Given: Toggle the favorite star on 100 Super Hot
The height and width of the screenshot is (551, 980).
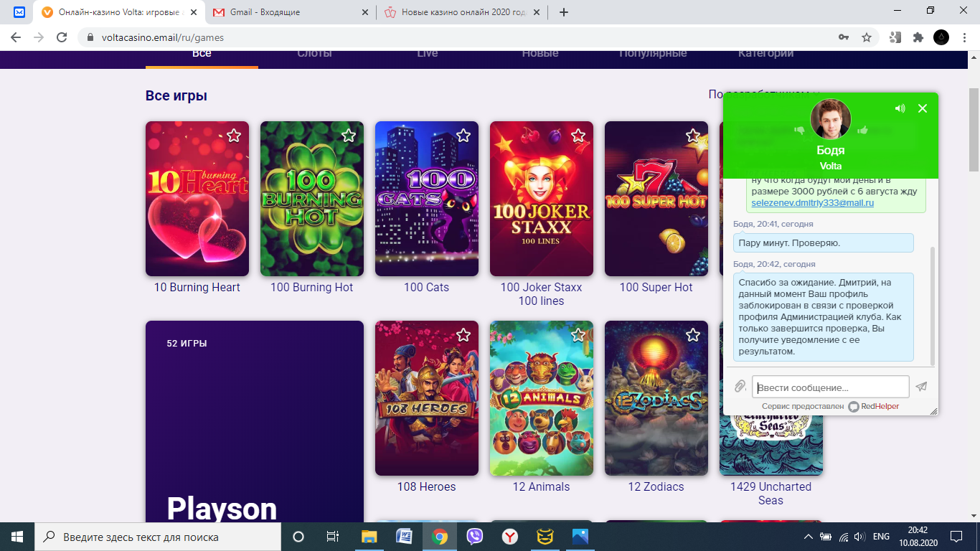Looking at the screenshot, I should 692,136.
